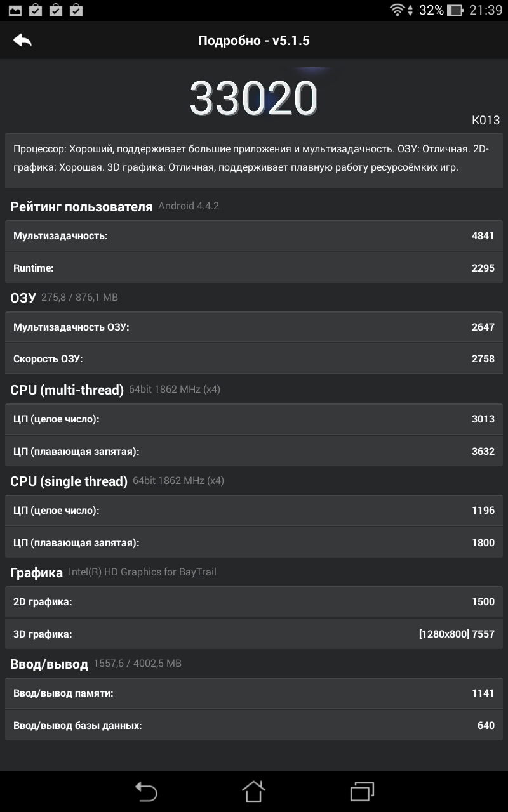
Task: Open the Android home screen button
Action: [253, 791]
